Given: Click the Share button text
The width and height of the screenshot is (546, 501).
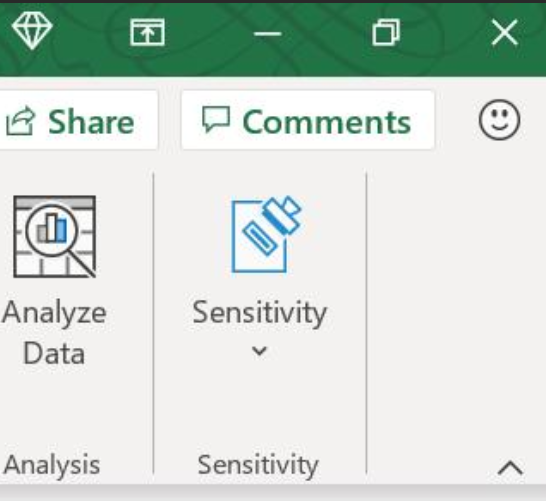Looking at the screenshot, I should (x=91, y=122).
